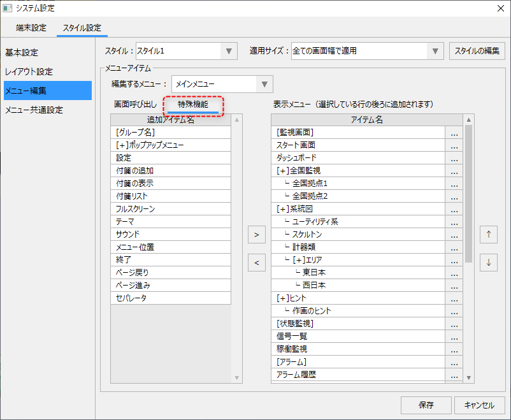Image resolution: width=511 pixels, height=420 pixels.
Task: Switch to the 端末設定 tab
Action: pyautogui.click(x=31, y=28)
